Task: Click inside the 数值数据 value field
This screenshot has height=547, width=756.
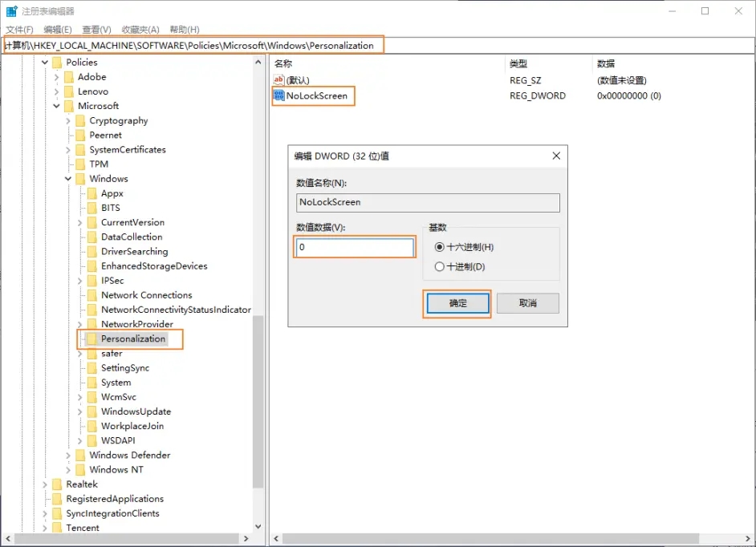Action: coord(354,246)
